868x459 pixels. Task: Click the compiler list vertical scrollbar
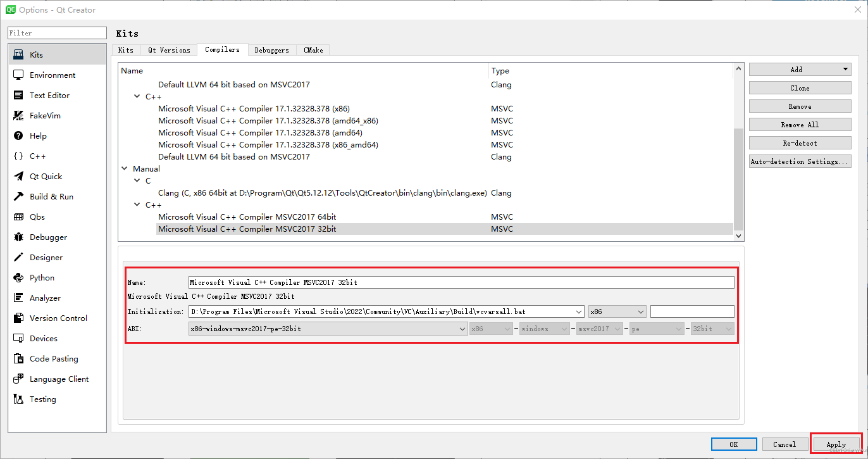click(x=738, y=179)
